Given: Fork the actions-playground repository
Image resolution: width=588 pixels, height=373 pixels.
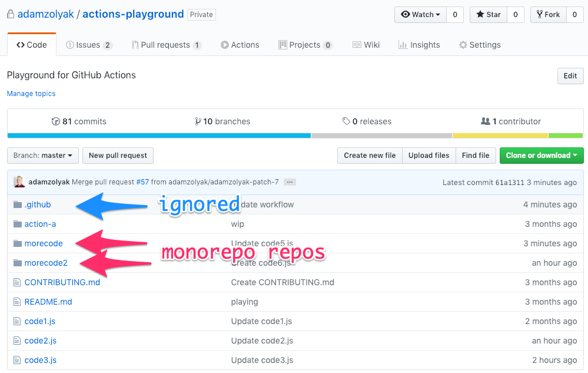Looking at the screenshot, I should point(549,15).
